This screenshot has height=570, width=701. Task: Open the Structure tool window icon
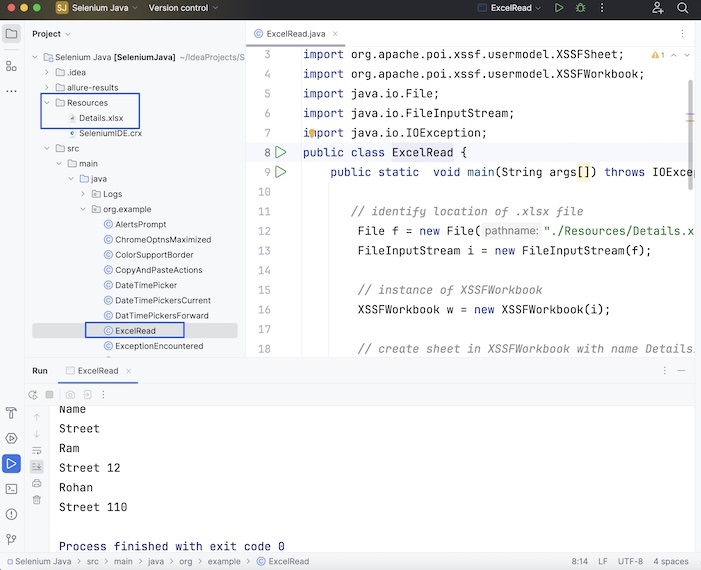[11, 66]
